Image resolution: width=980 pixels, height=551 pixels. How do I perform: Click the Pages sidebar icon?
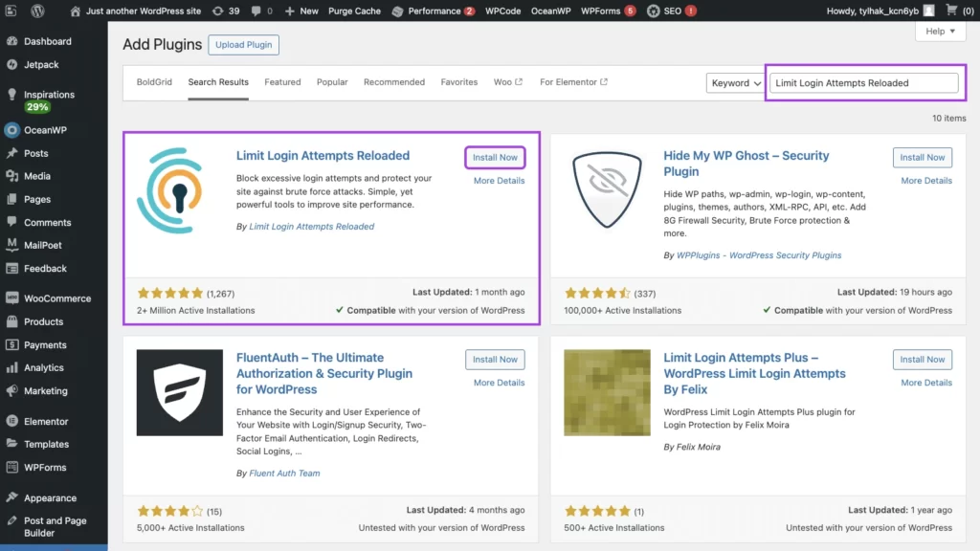coord(11,199)
